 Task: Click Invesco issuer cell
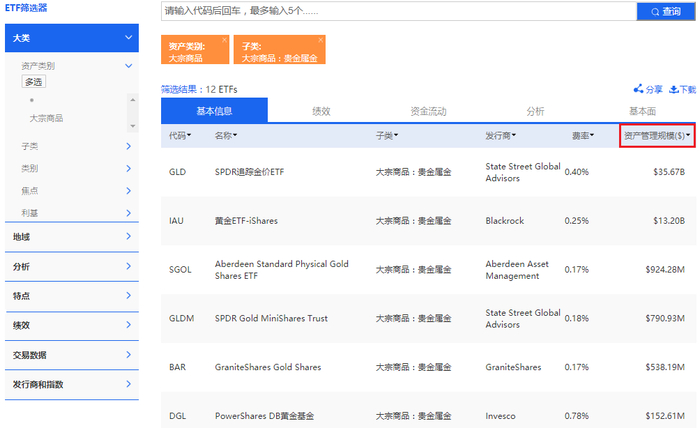tap(500, 416)
